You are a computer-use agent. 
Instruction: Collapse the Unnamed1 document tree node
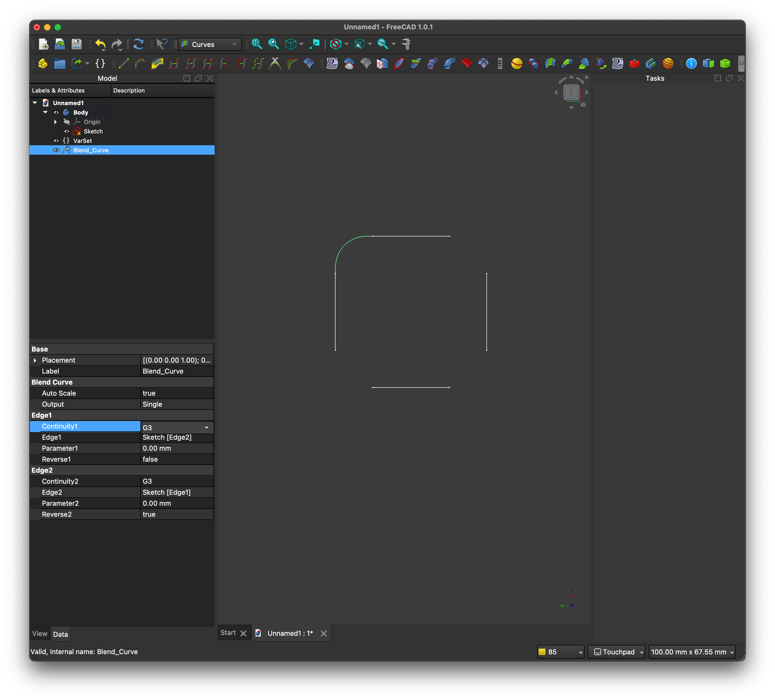(x=35, y=103)
